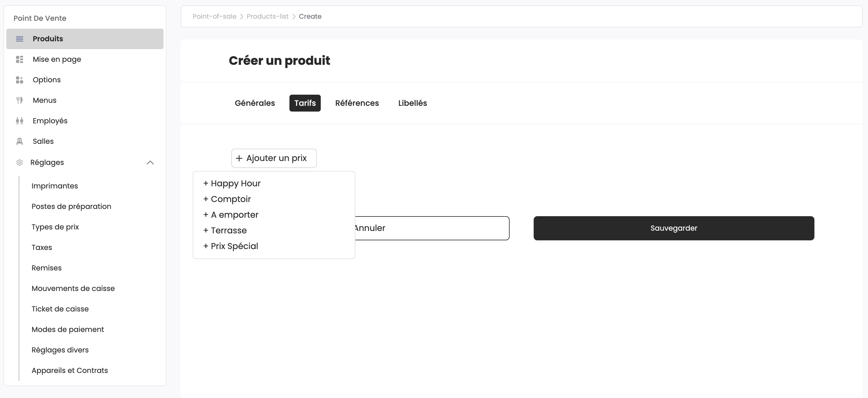The width and height of the screenshot is (868, 398).
Task: Open Types de prix settings
Action: pos(55,227)
